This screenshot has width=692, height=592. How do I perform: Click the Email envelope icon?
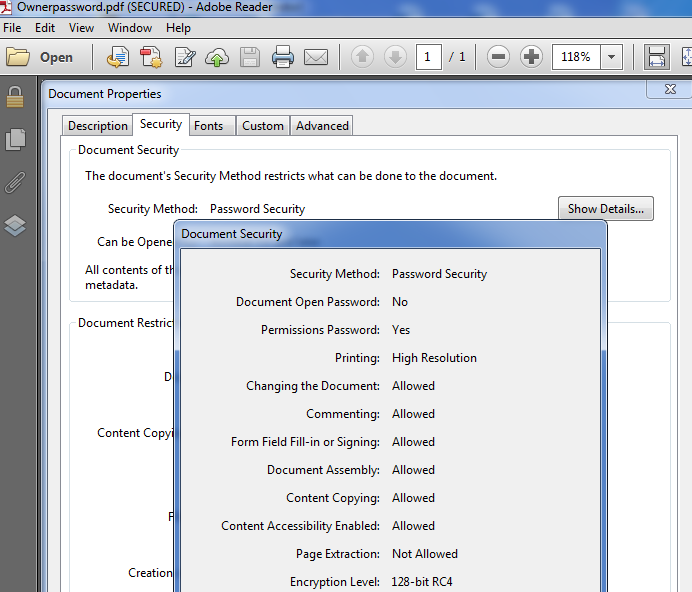click(x=316, y=57)
